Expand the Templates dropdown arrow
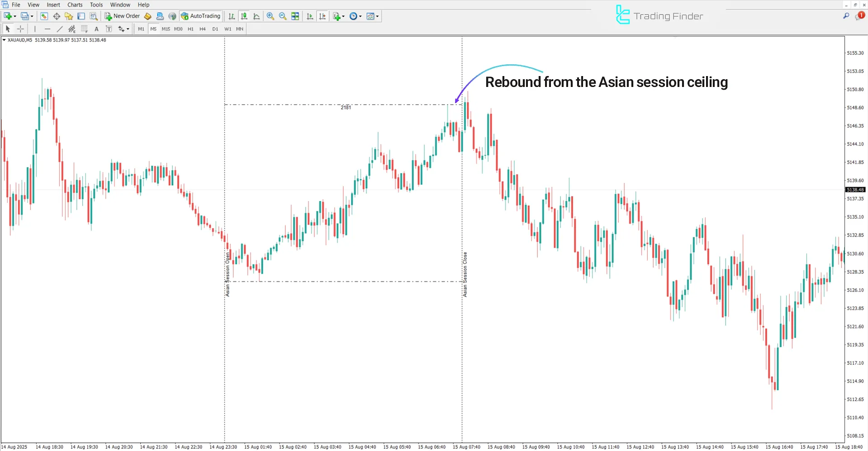Viewport: 868px width, 451px height. (x=378, y=16)
